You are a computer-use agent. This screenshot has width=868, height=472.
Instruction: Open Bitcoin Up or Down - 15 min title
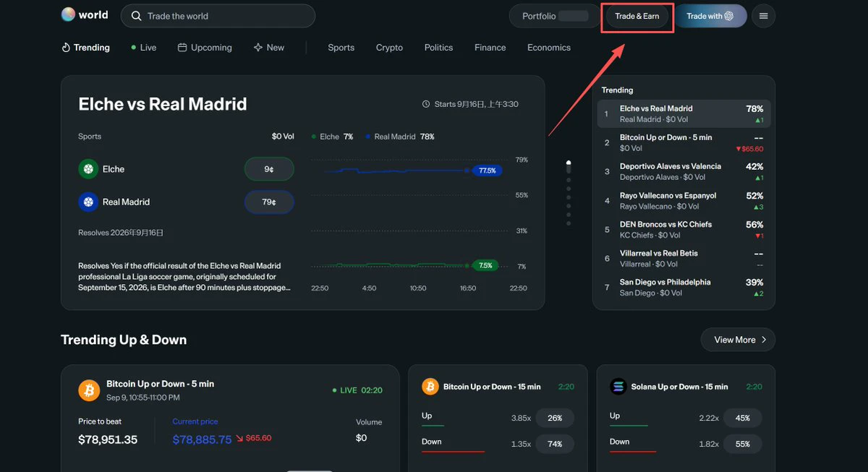click(x=492, y=387)
